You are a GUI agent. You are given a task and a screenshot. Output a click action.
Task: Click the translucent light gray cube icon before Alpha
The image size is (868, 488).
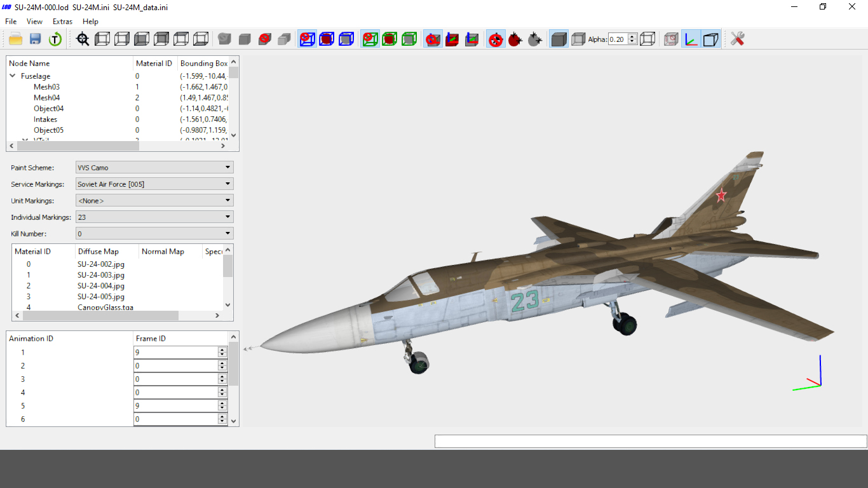(578, 39)
